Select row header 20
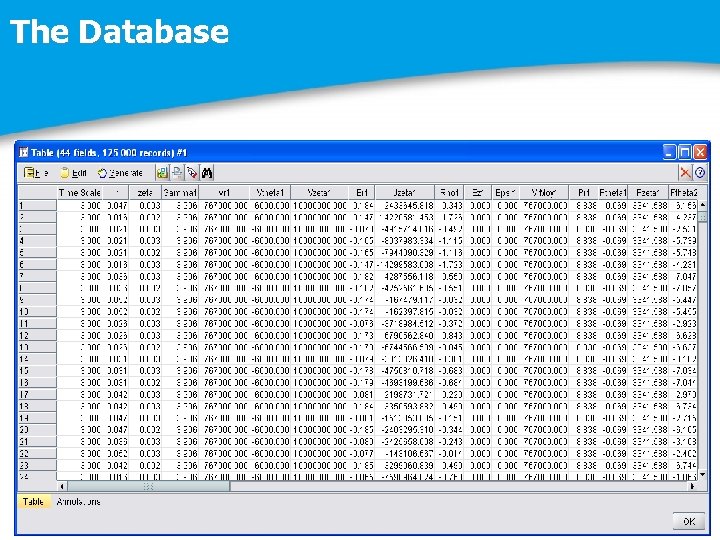The height and width of the screenshot is (540, 720). (37, 429)
